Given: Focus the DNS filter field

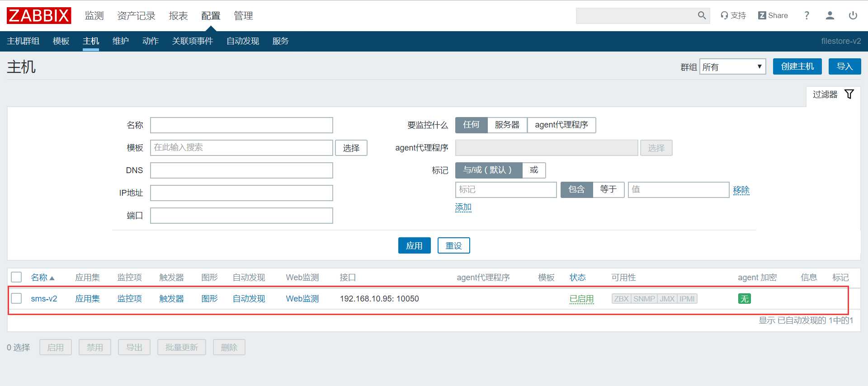Looking at the screenshot, I should 241,170.
